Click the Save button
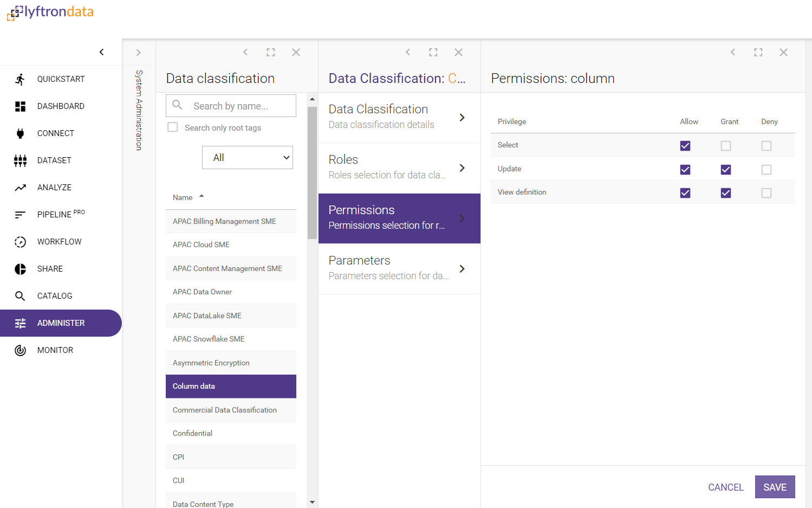 775,487
